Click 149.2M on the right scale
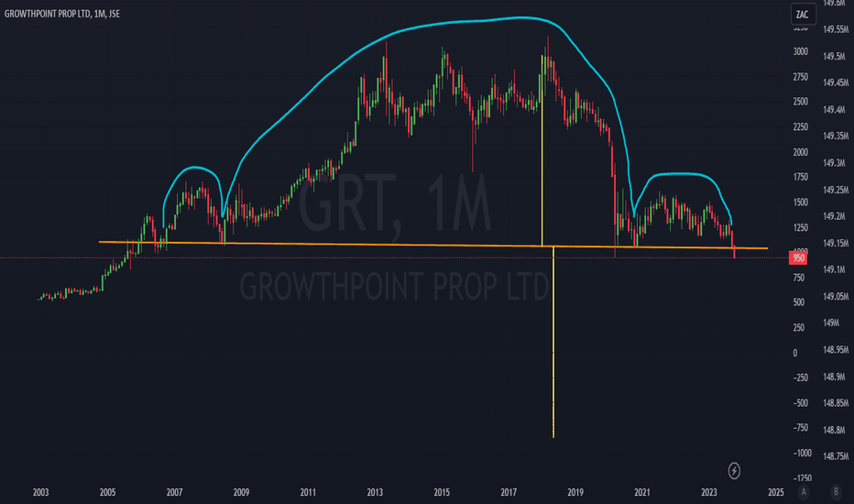 834,216
